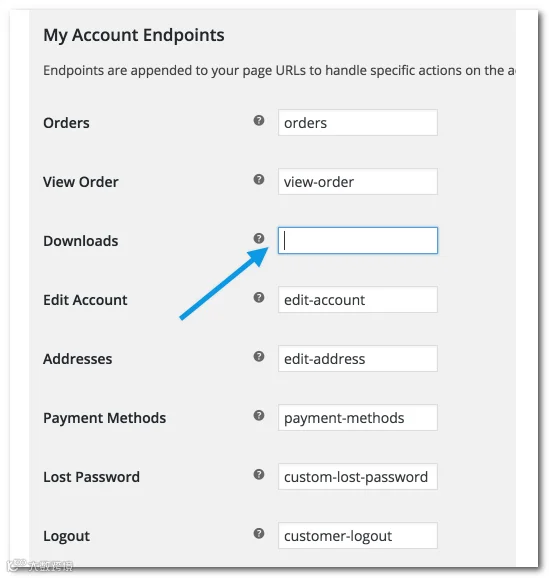549x578 pixels.
Task: Click the payment-methods endpoint field
Action: pos(358,418)
